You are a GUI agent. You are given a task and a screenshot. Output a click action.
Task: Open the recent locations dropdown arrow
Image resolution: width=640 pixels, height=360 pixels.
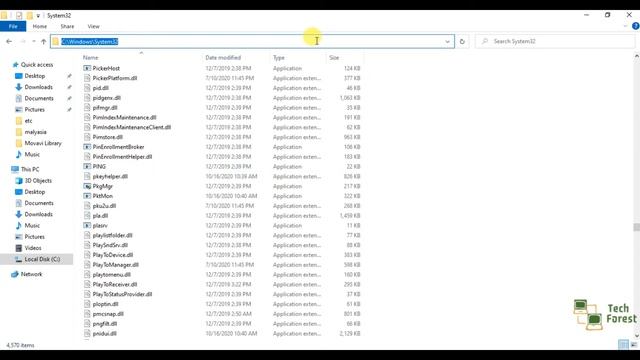pyautogui.click(x=33, y=41)
